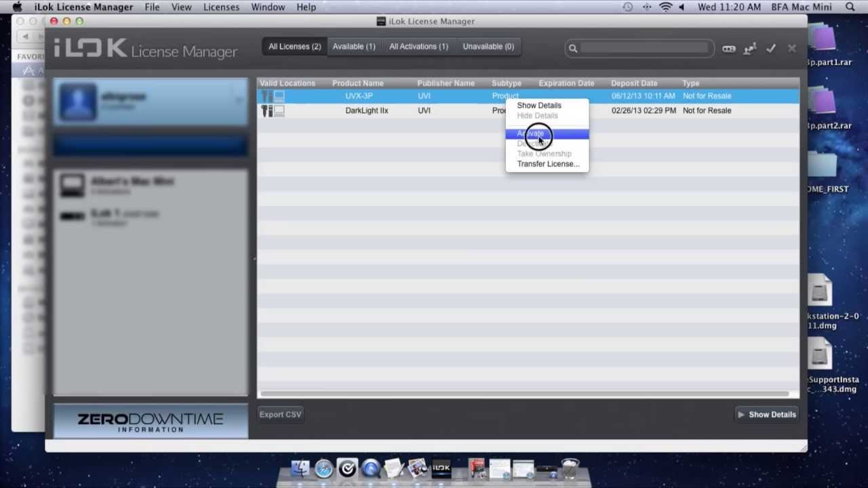
Task: Open Spotlight search in menu bar
Action: click(850, 7)
